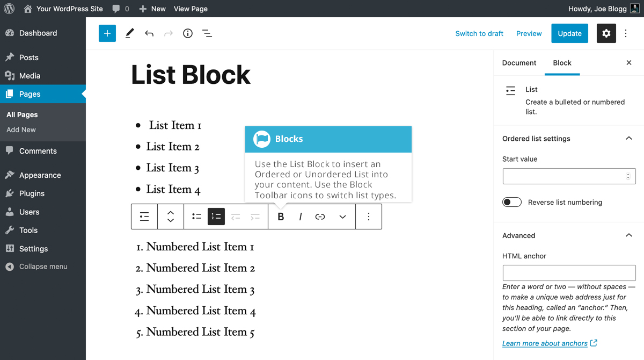Image resolution: width=644 pixels, height=360 pixels.
Task: Open the Block navigation list view icon
Action: [207, 33]
